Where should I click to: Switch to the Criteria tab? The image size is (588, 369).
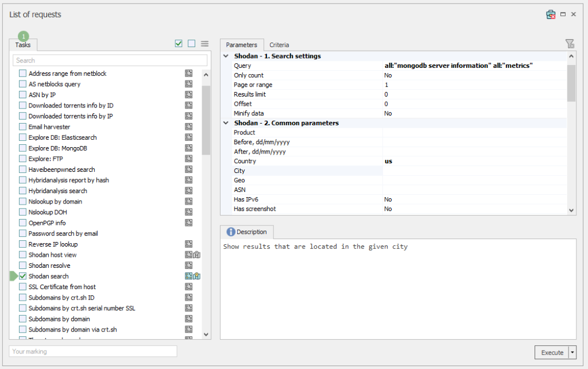(279, 45)
